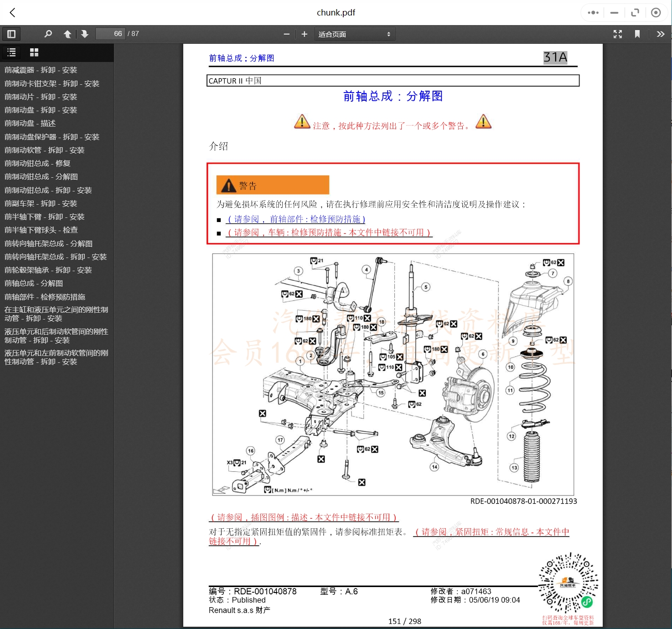Click the floating window icon top right

tap(635, 12)
